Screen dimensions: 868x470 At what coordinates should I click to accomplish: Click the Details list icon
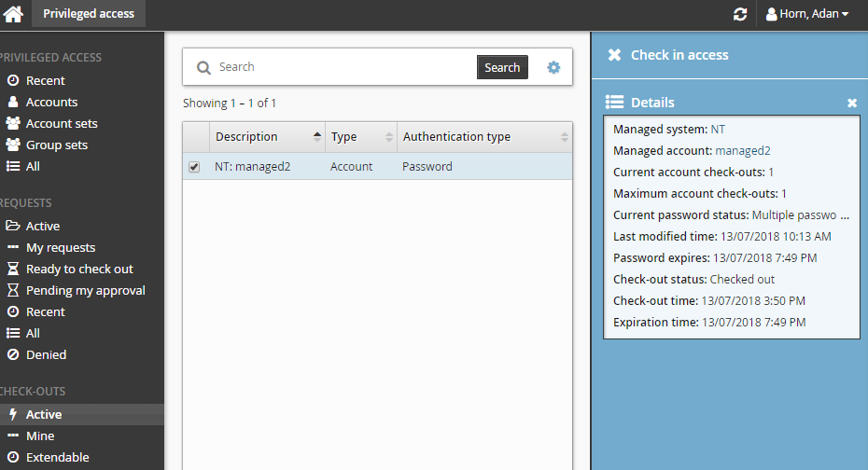click(x=614, y=102)
